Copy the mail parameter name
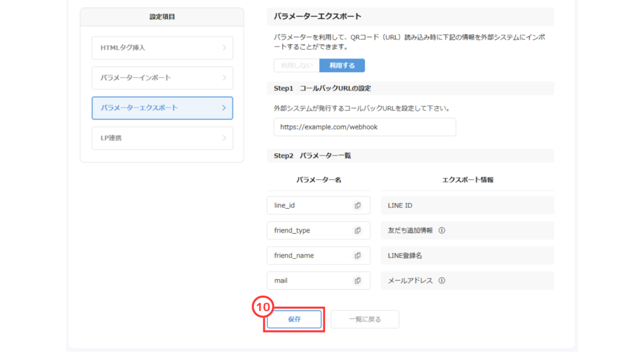 tap(357, 281)
